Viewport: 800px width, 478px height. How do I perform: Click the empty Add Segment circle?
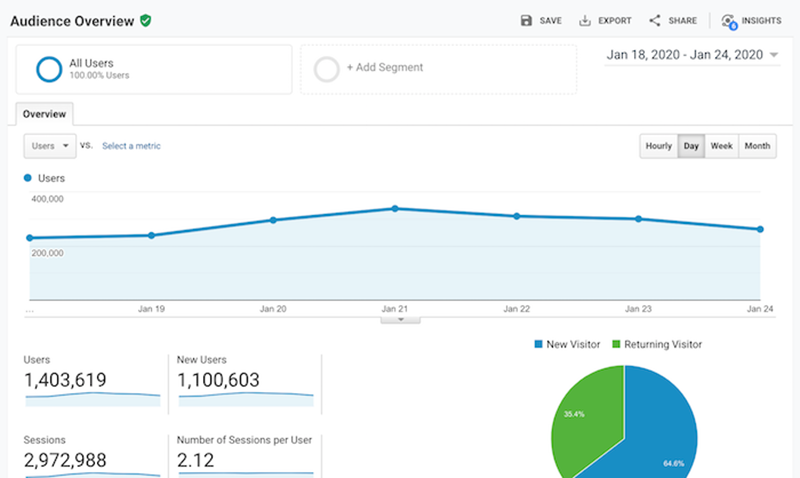point(327,69)
